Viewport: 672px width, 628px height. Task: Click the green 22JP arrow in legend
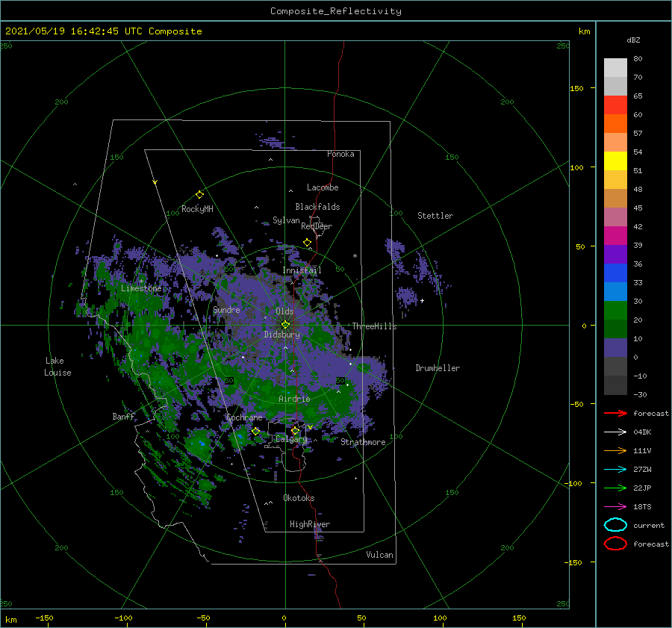tap(615, 488)
